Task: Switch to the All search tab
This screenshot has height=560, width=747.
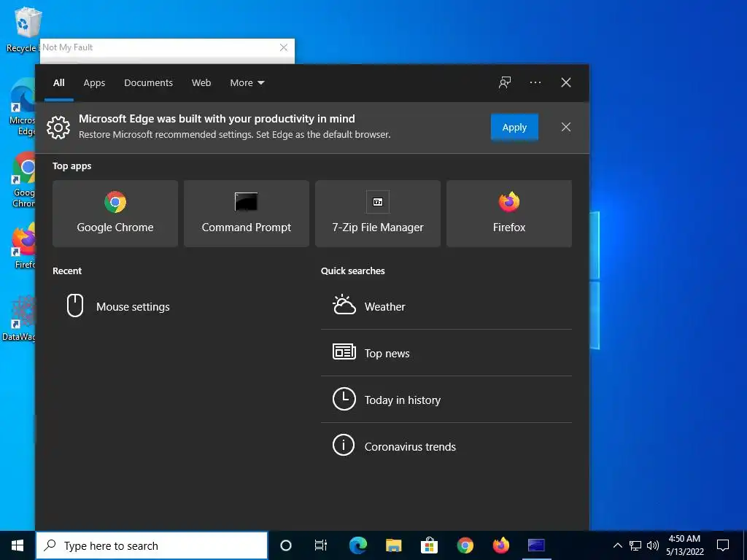Action: [59, 82]
